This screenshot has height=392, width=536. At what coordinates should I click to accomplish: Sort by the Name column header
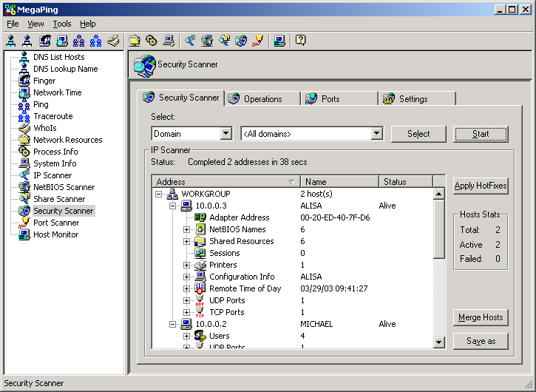[339, 182]
